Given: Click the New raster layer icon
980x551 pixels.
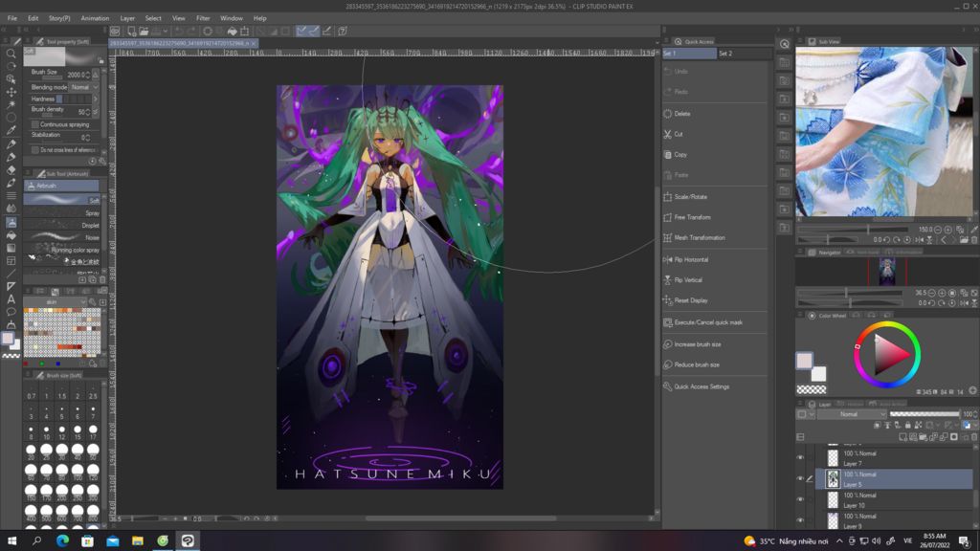Looking at the screenshot, I should click(902, 436).
